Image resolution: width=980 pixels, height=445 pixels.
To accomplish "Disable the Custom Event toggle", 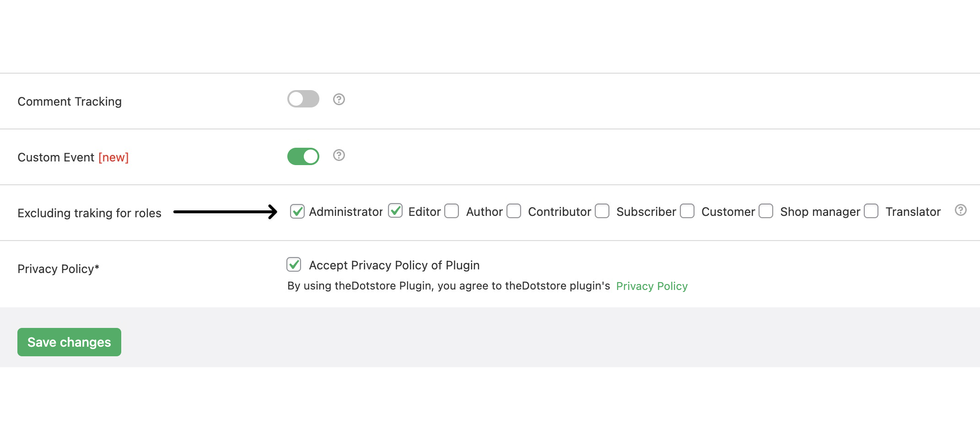I will click(x=303, y=156).
